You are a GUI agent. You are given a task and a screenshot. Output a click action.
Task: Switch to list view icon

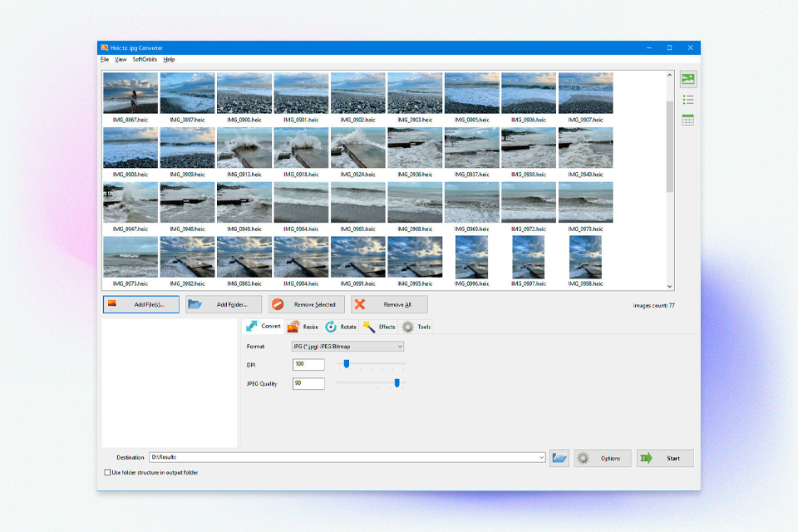688,100
